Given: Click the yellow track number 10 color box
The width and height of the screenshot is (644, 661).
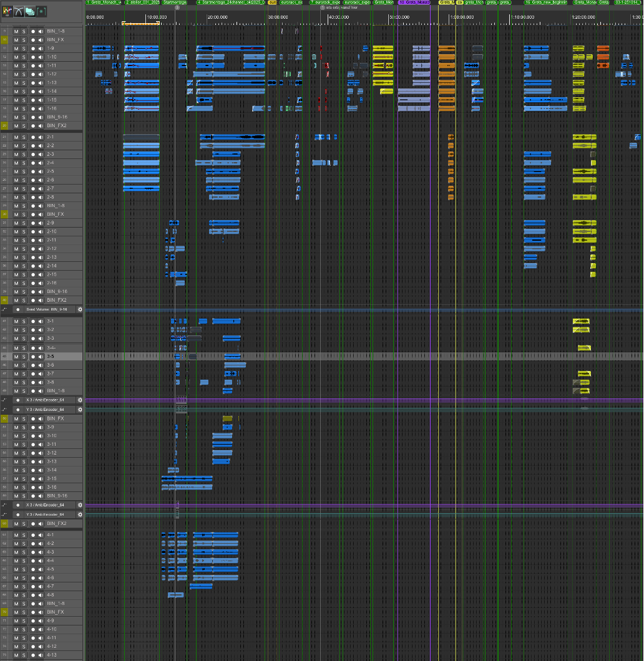Looking at the screenshot, I should pos(4,39).
